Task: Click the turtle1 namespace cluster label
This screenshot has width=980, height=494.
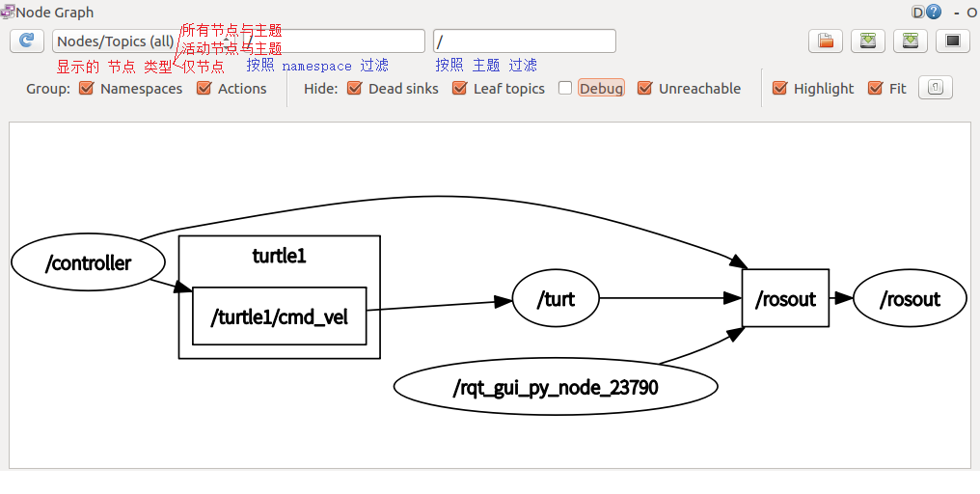Action: pos(280,256)
